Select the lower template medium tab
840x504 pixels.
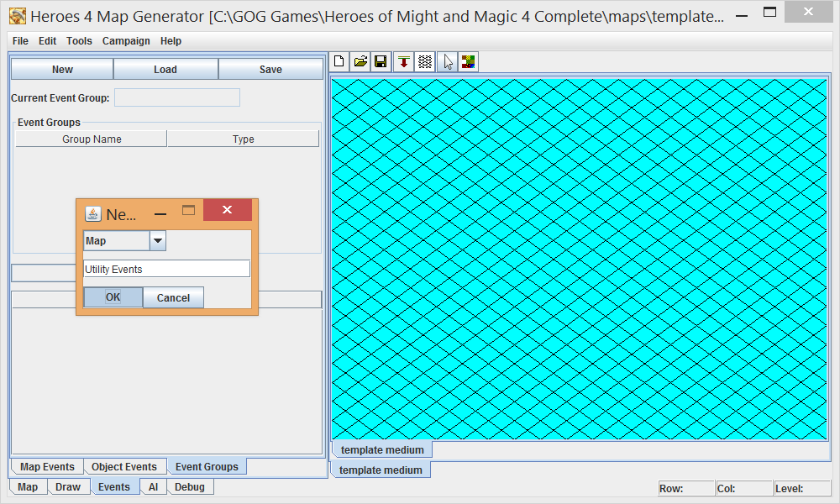pos(381,470)
